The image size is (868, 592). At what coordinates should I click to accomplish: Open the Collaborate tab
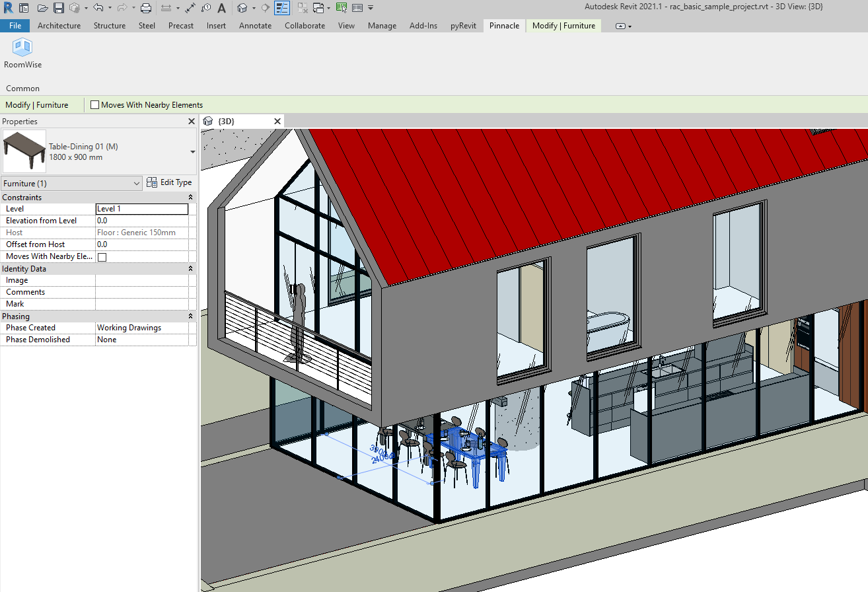pyautogui.click(x=305, y=26)
